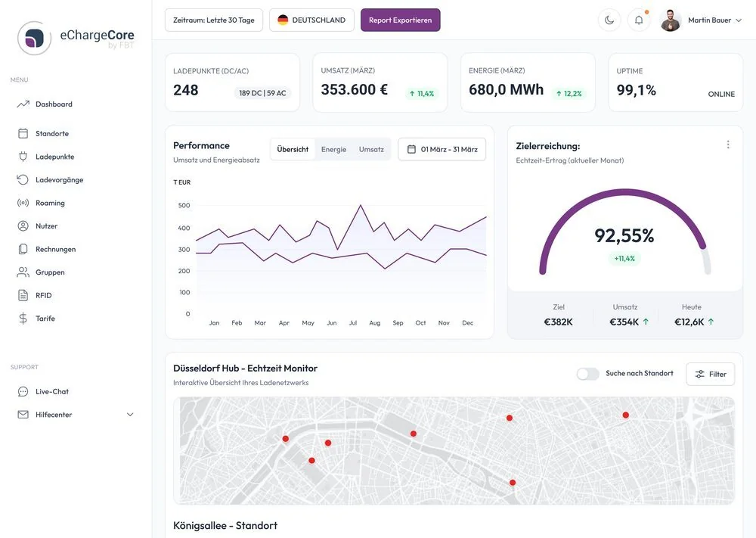Select the Übersicht tab
The width and height of the screenshot is (756, 538).
click(293, 150)
